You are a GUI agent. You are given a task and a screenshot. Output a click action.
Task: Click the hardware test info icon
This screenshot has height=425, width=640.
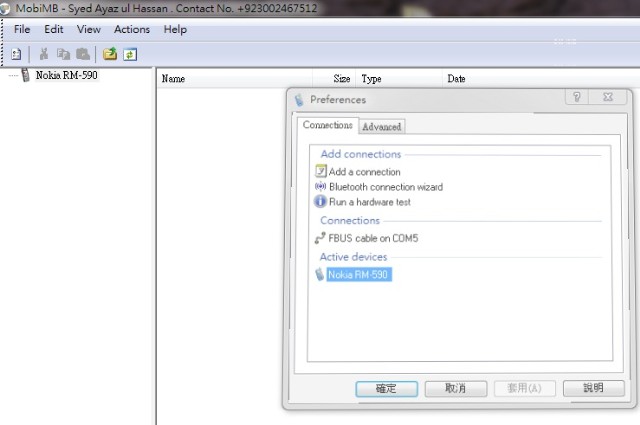click(320, 201)
